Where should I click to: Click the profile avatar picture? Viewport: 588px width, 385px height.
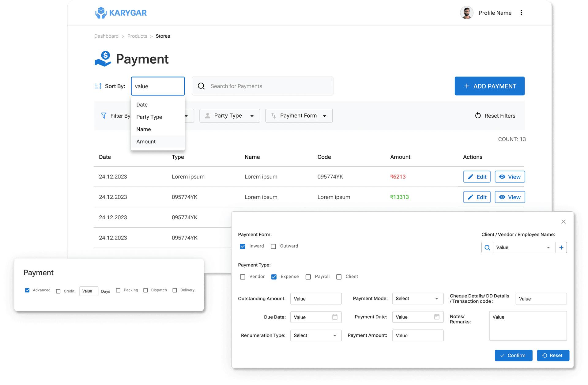tap(466, 13)
